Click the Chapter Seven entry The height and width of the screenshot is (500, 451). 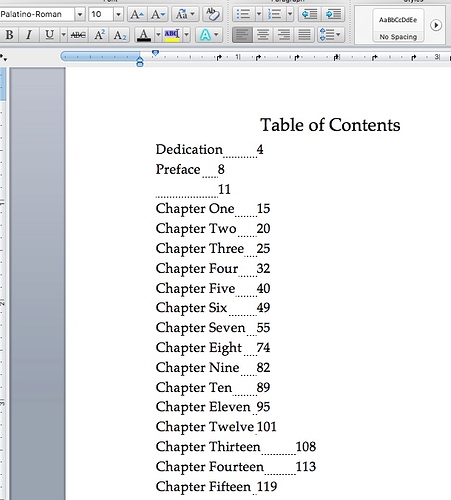click(213, 328)
